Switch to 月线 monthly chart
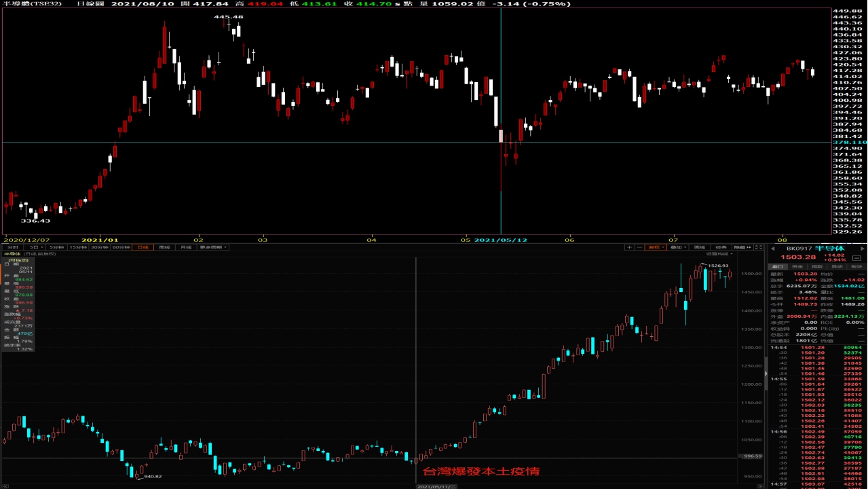Image resolution: width=868 pixels, height=489 pixels. tap(186, 247)
